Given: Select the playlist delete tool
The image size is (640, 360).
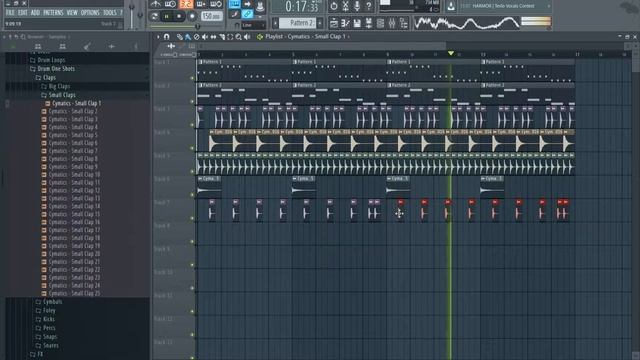Looking at the screenshot, I should (x=196, y=37).
